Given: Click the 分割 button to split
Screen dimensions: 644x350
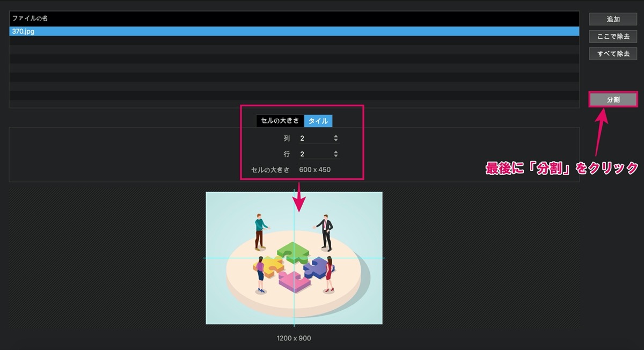Looking at the screenshot, I should coord(613,100).
